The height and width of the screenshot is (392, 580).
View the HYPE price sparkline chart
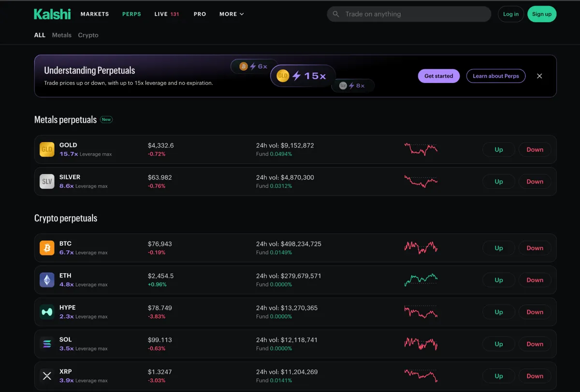point(421,311)
